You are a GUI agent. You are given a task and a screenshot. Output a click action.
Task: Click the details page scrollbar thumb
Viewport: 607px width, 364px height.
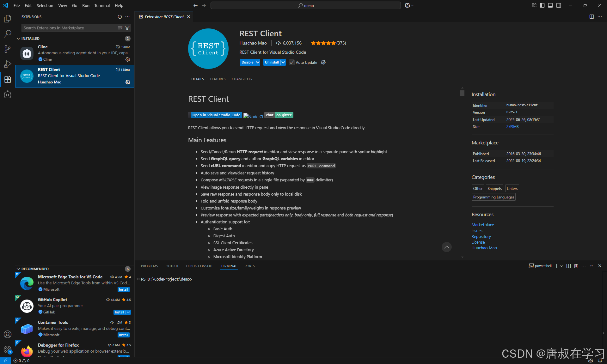point(462,93)
